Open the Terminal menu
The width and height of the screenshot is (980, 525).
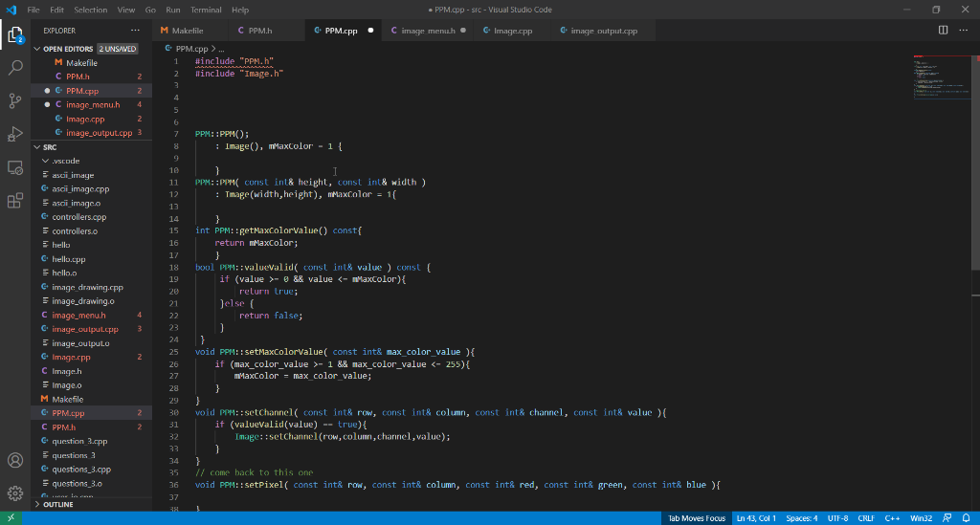tap(206, 10)
